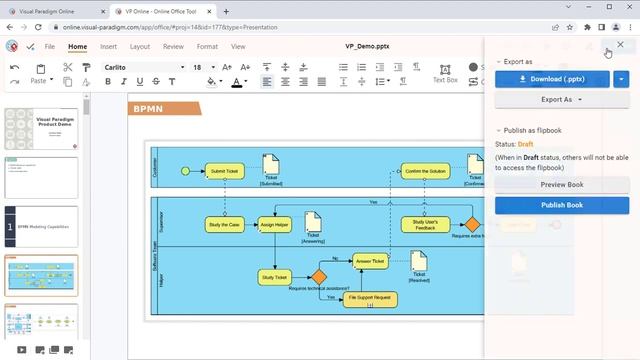
Task: Click the vertical align middle icon
Action: [285, 67]
